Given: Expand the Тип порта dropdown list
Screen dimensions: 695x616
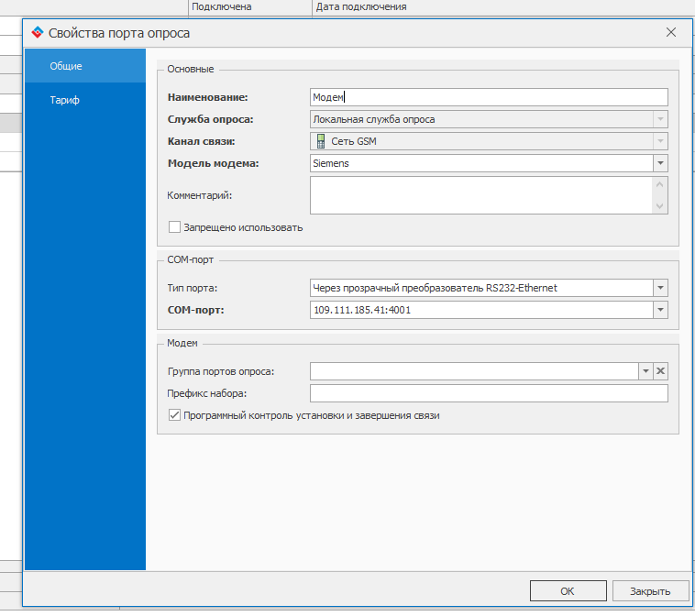Looking at the screenshot, I should tap(660, 288).
